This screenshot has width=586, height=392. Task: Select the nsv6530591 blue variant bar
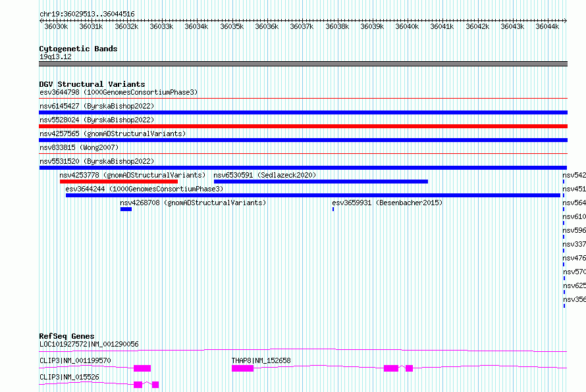pyautogui.click(x=321, y=182)
